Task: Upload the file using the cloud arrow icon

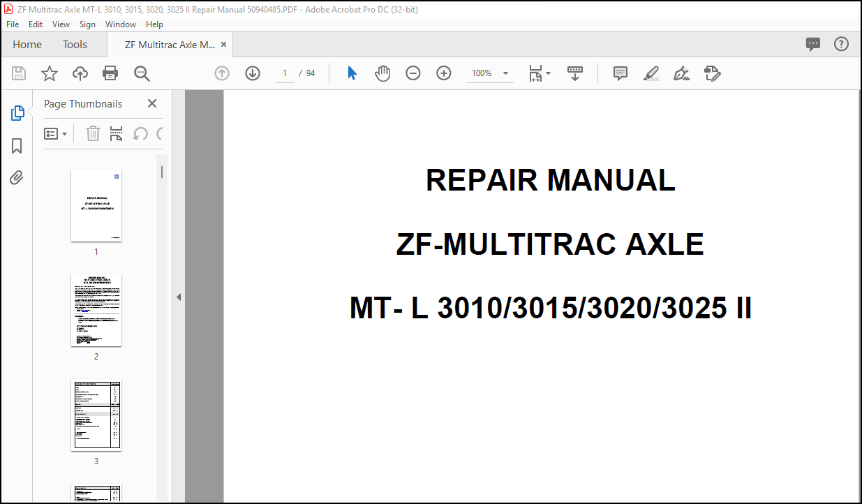Action: [x=80, y=73]
